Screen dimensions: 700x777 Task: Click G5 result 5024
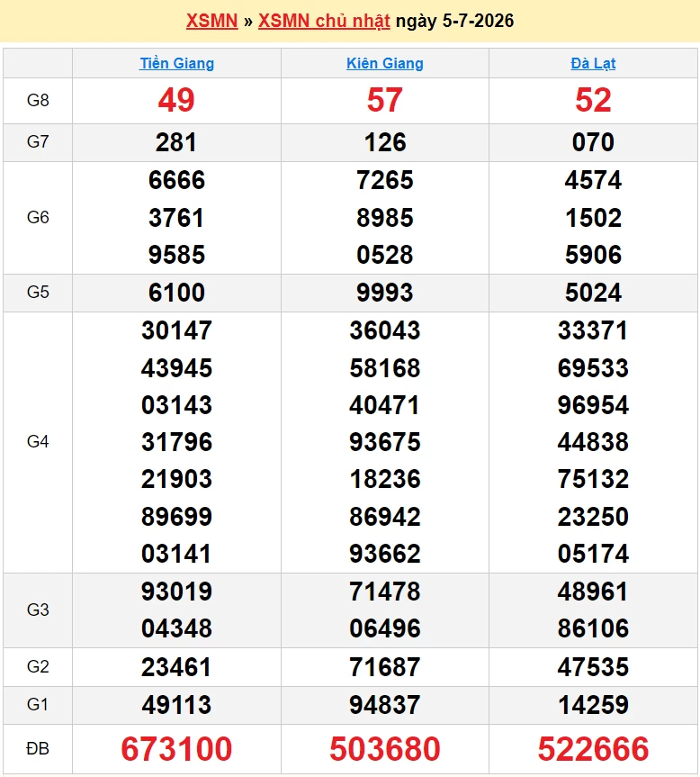593,293
